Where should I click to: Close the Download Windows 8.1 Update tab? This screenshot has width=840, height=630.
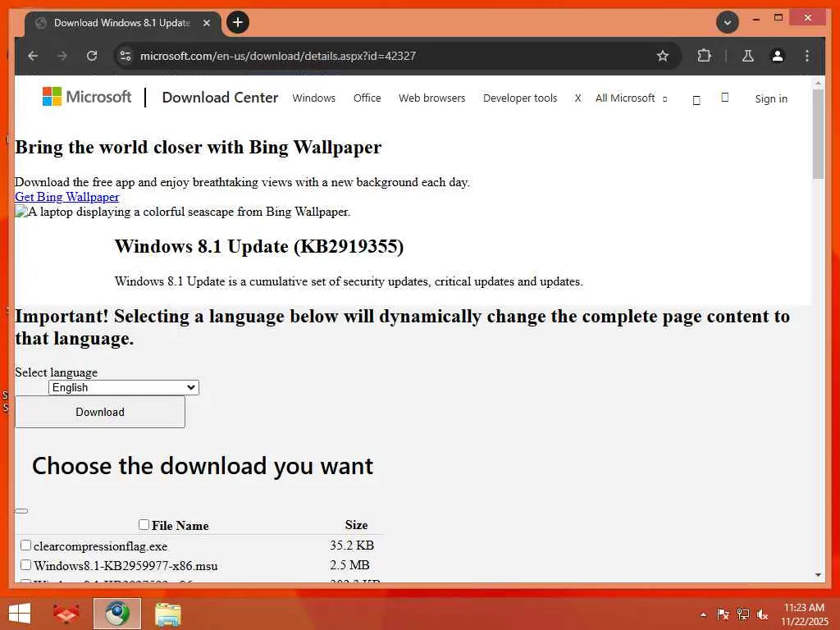tap(206, 23)
